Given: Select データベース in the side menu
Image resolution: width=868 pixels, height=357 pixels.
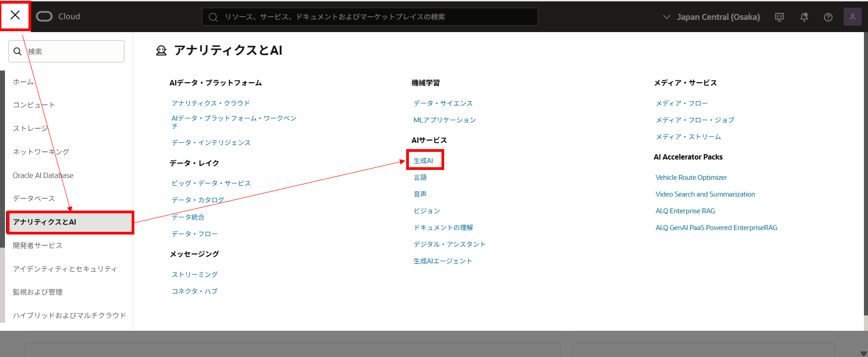Looking at the screenshot, I should coord(33,198).
